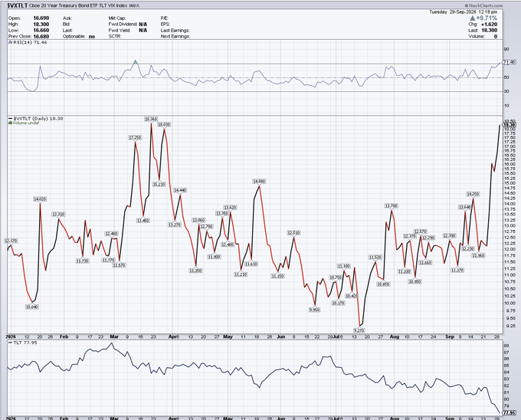Click the 11.210 May low label

(241, 274)
